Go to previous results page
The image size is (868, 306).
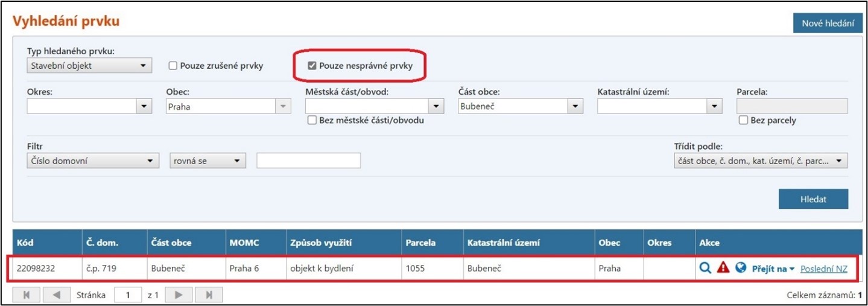[56, 295]
